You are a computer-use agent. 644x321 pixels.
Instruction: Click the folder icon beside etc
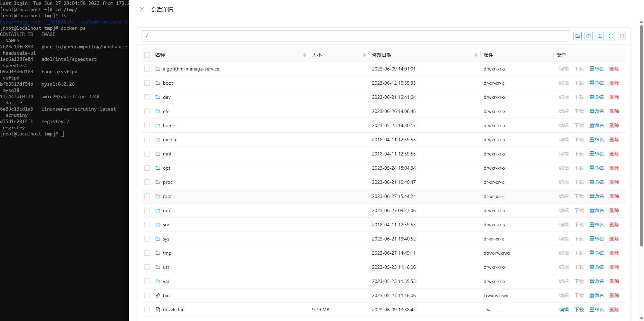tap(158, 111)
